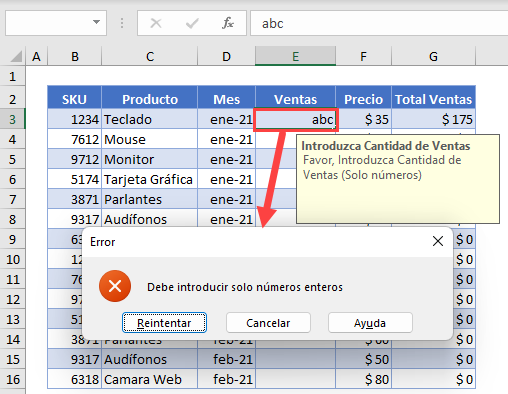Click the $ 80 price cell
The height and width of the screenshot is (394, 508).
(x=363, y=379)
